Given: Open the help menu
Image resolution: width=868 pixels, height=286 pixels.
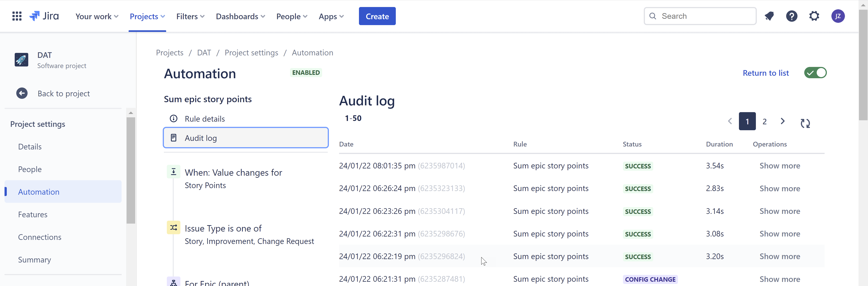Looking at the screenshot, I should click(792, 16).
